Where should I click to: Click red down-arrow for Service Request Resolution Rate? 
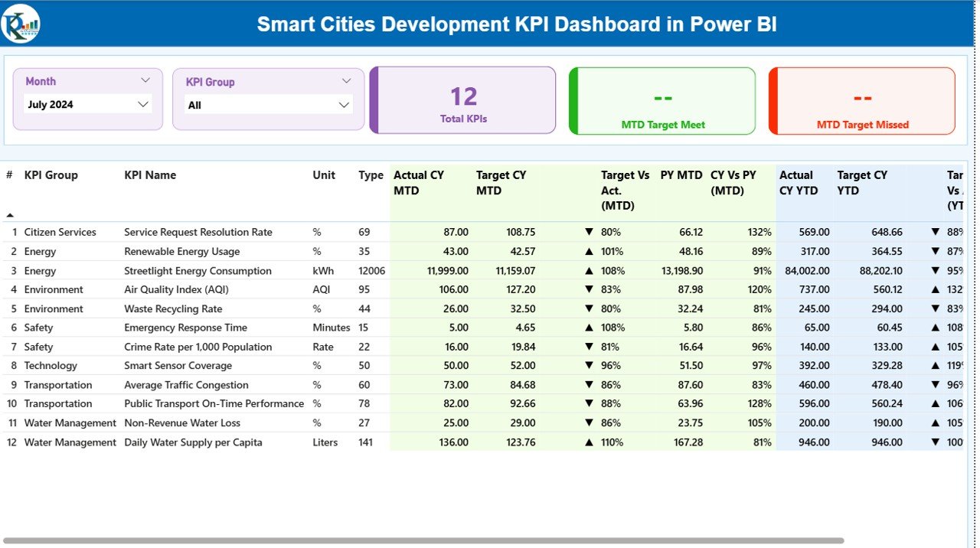point(588,232)
